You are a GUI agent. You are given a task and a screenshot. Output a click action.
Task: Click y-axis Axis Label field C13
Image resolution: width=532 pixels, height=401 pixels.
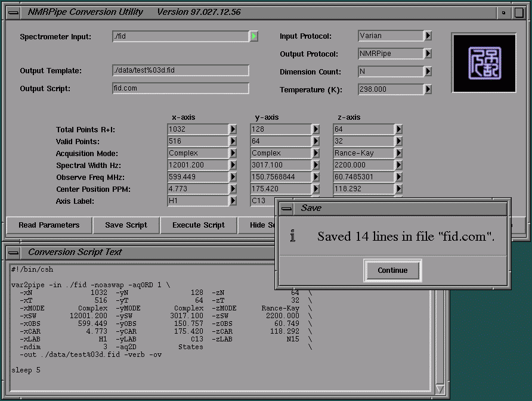[262, 201]
